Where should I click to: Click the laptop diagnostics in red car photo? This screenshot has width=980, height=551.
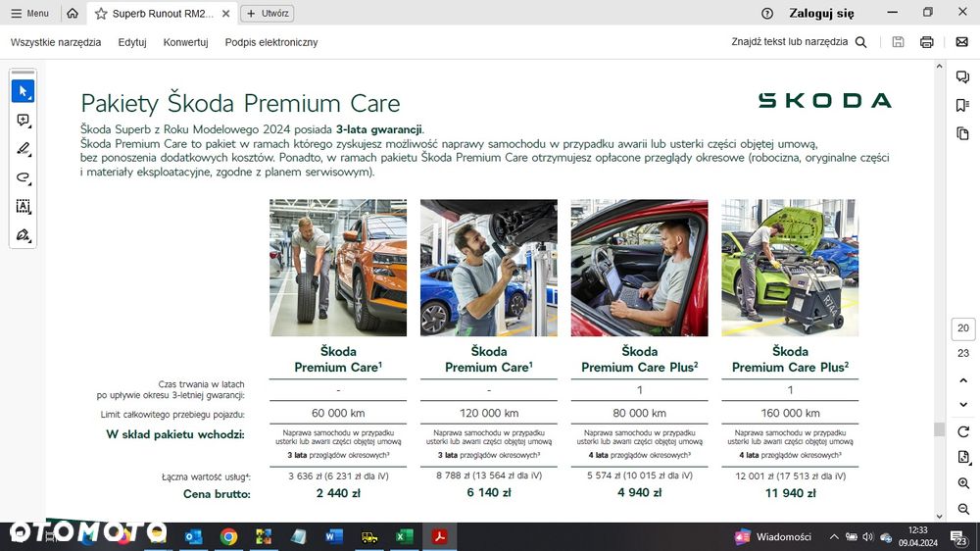[639, 268]
